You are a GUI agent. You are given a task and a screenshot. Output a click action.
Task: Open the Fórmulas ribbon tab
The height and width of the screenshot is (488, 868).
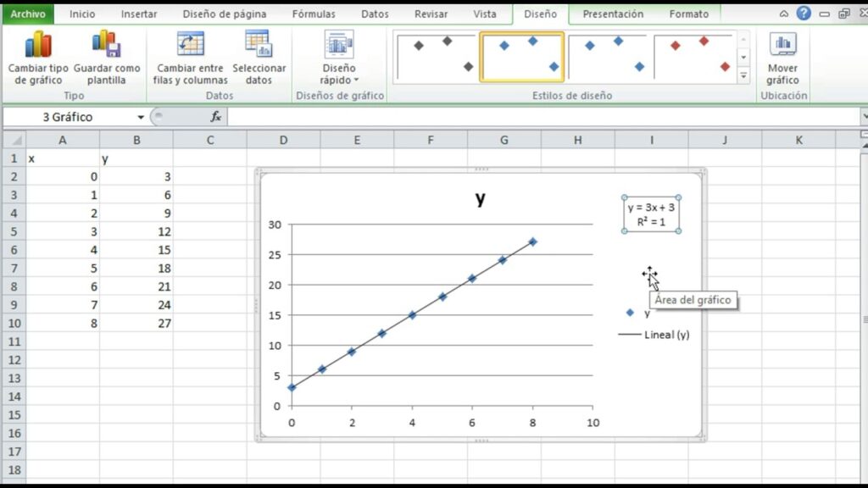tap(314, 14)
